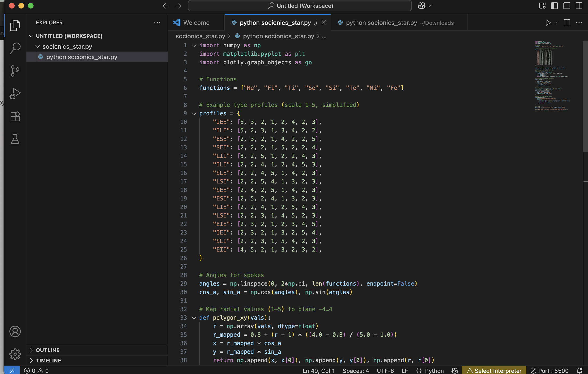Split the editor to the right
Screen dimensions: 588x374
click(x=567, y=23)
